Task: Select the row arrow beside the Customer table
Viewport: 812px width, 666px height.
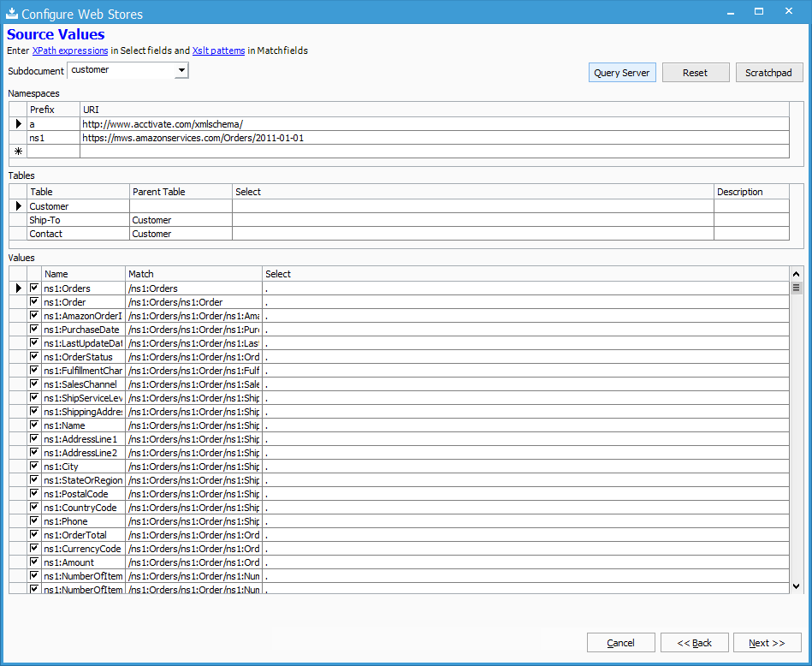Action: tap(19, 206)
